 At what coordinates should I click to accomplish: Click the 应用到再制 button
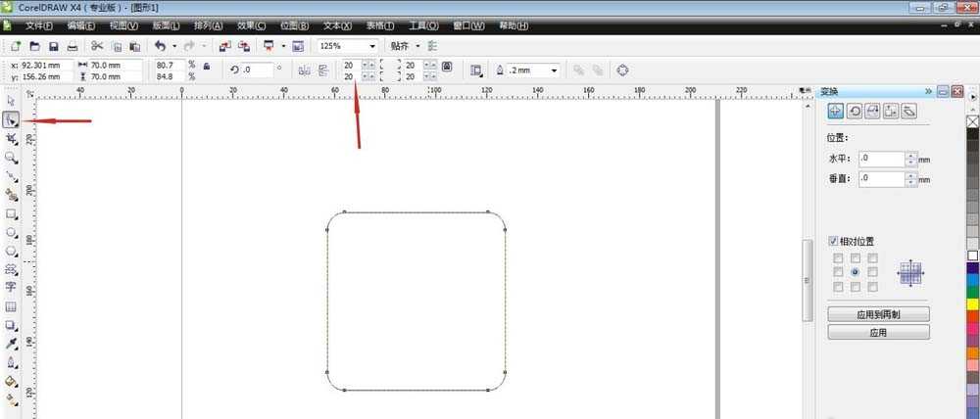point(878,315)
